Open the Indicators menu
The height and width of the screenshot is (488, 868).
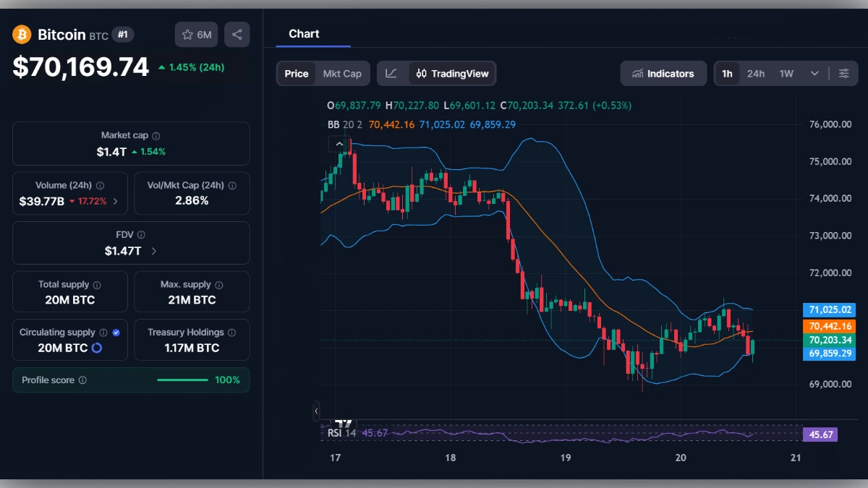[x=663, y=73]
